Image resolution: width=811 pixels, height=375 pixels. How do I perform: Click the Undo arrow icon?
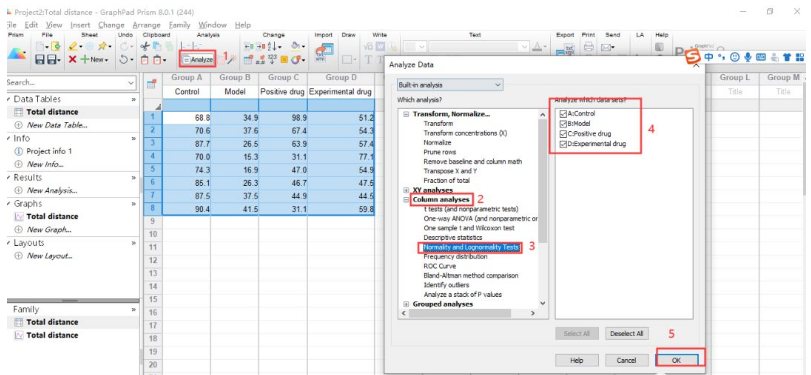tap(123, 60)
